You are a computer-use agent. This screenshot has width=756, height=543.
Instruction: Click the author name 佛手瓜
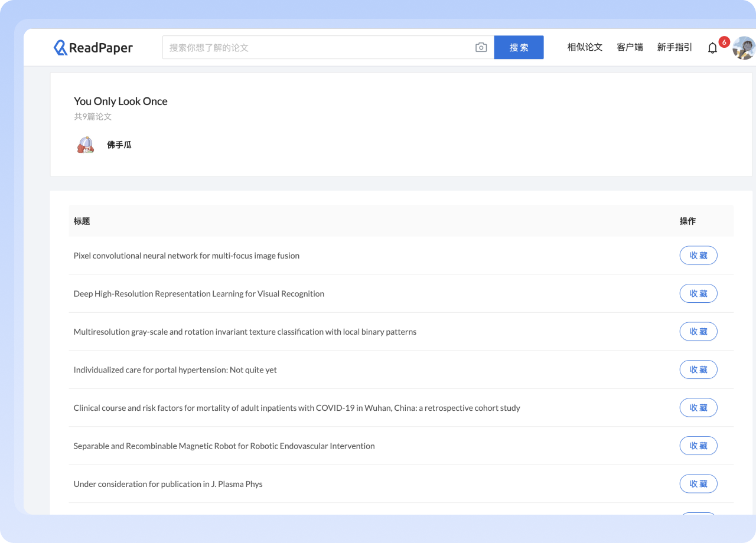119,145
